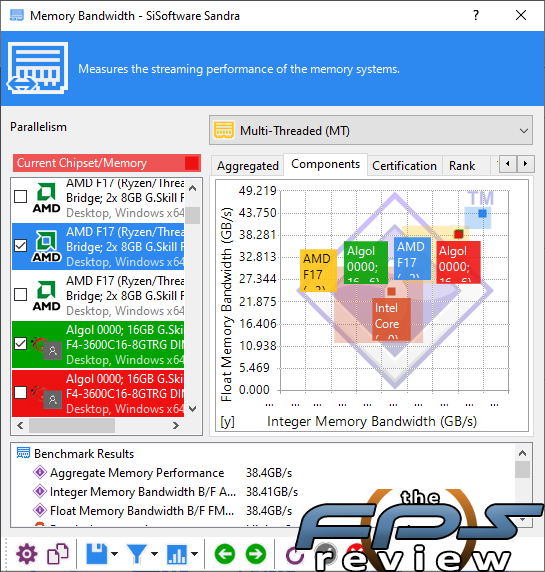545x572 pixels.
Task: Close the Memory Bandwidth window
Action: (521, 15)
